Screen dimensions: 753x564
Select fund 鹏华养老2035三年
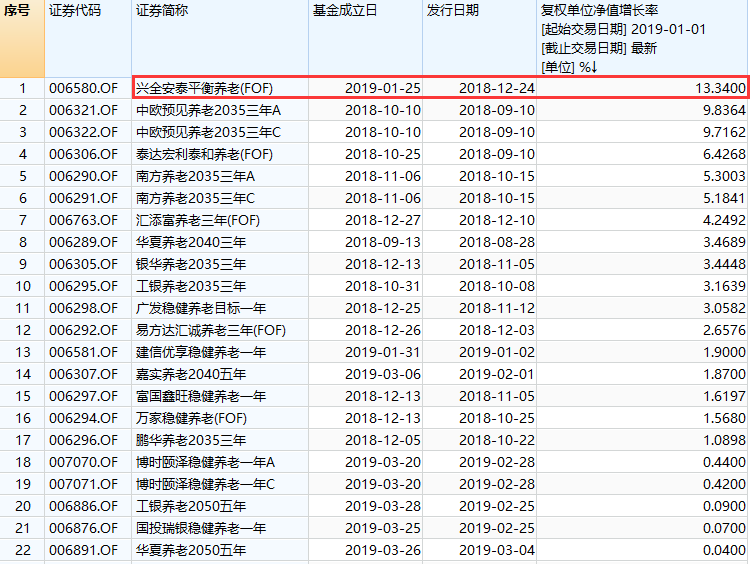191,441
